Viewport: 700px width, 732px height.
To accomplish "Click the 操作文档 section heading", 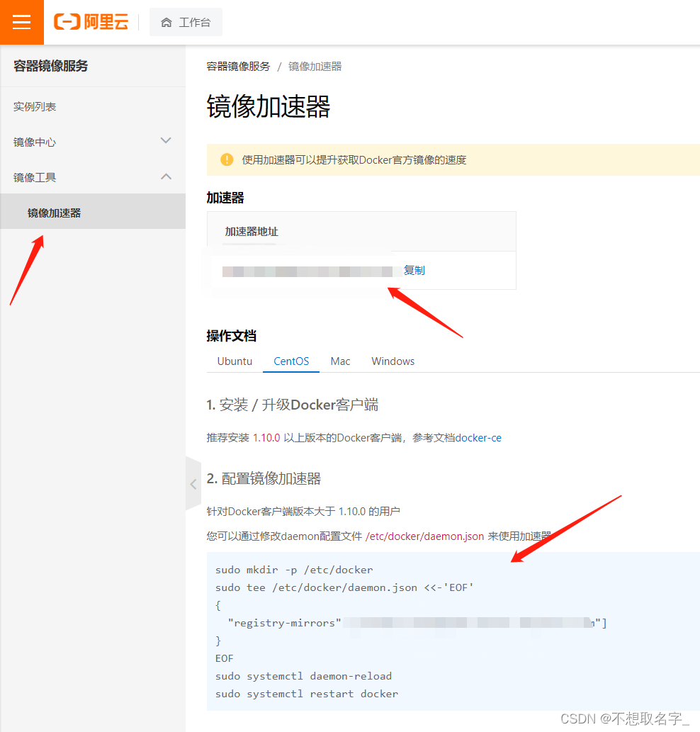I will 232,336.
